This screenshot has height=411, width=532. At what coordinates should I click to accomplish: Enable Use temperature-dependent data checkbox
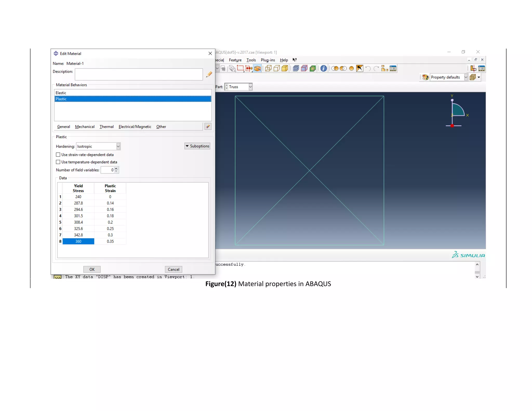58,162
